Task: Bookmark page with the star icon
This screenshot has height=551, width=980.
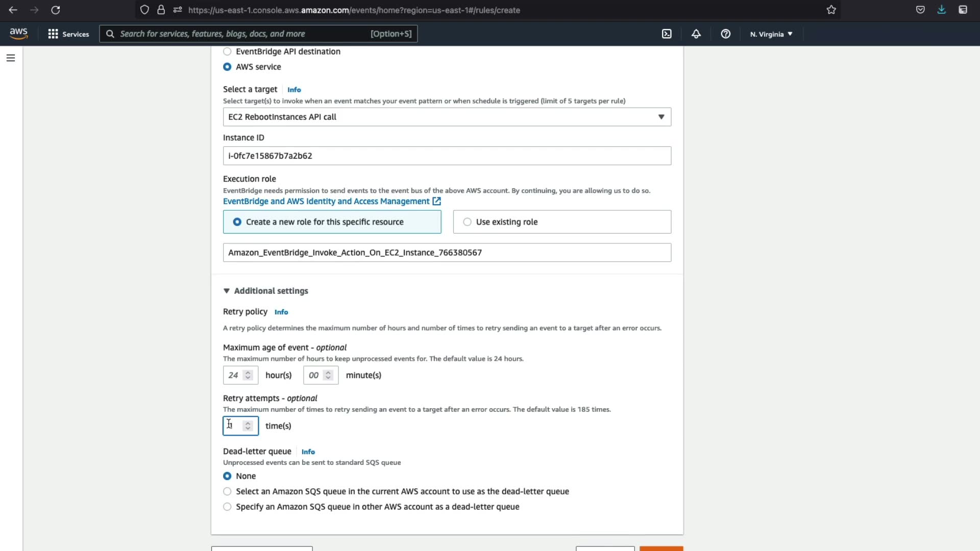Action: click(831, 10)
